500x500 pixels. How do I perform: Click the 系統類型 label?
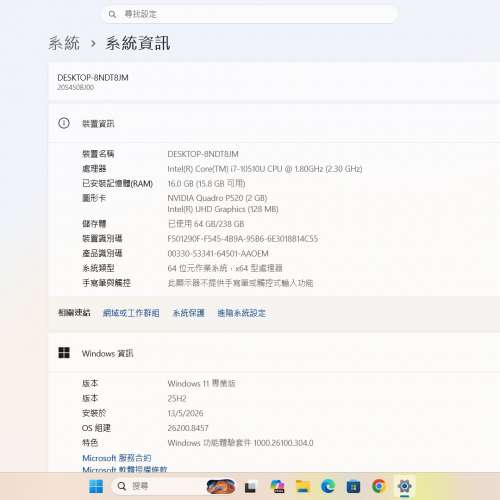pyautogui.click(x=98, y=268)
